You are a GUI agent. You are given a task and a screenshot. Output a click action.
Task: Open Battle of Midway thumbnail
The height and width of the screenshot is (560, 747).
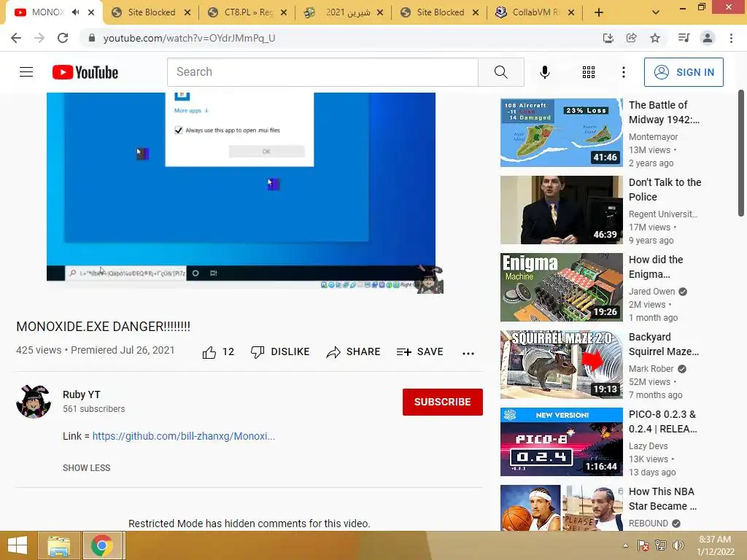561,133
